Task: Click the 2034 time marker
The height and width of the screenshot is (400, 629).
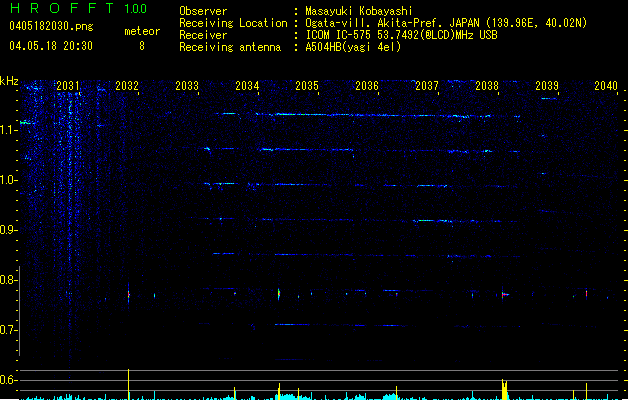Action: [x=247, y=86]
